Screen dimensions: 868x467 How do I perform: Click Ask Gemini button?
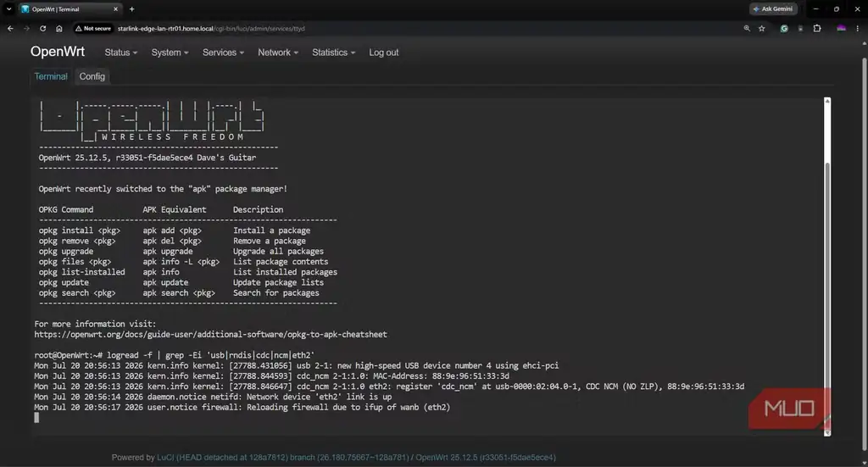pos(773,8)
